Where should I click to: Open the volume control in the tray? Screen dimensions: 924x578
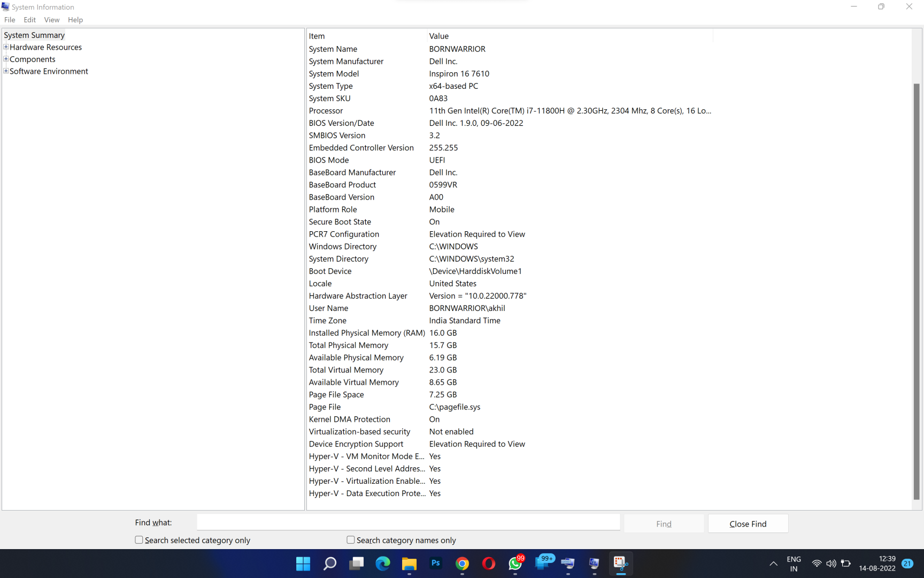pos(831,564)
